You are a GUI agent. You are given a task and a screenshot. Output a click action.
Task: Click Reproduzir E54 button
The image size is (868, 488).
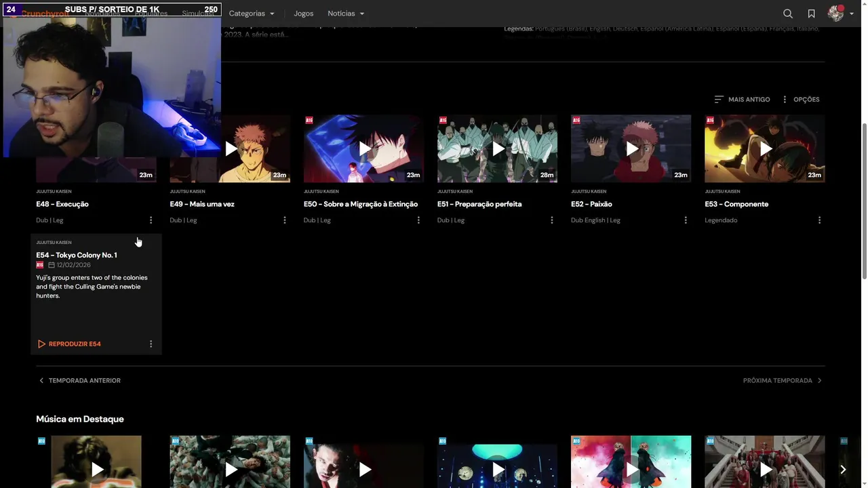pos(68,344)
